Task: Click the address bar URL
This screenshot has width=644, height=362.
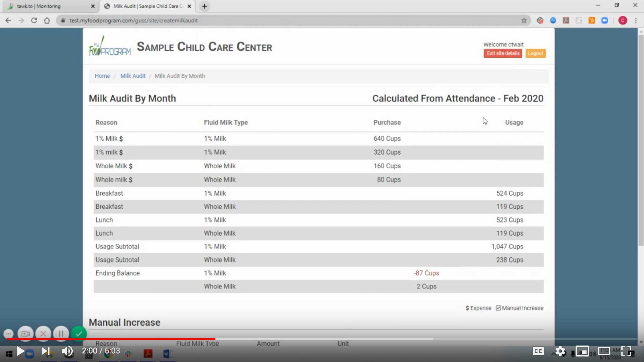Action: (x=134, y=20)
